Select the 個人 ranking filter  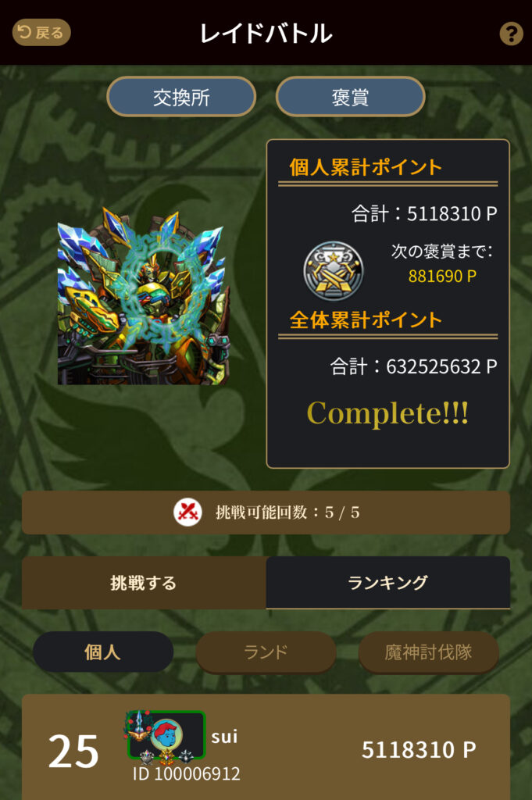(x=103, y=652)
